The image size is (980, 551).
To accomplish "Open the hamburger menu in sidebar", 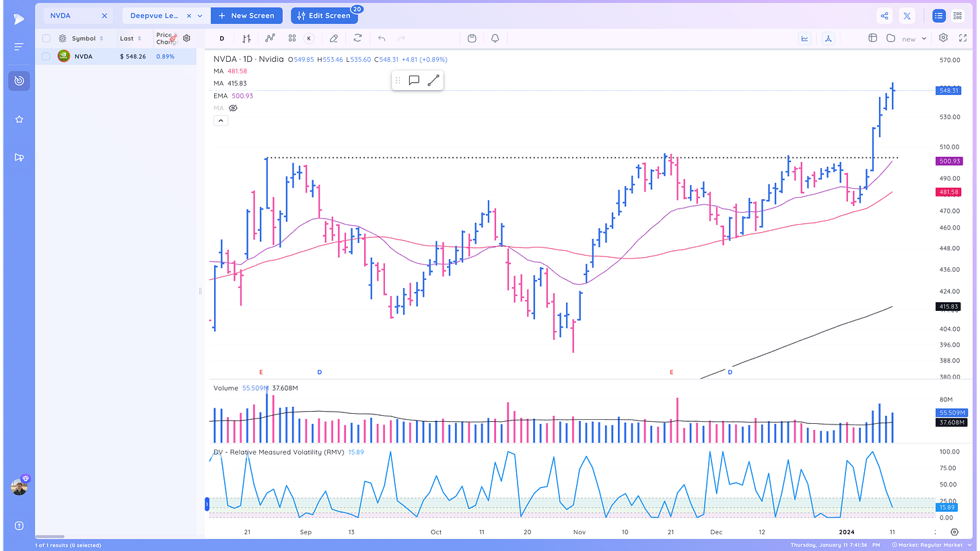I will [x=19, y=47].
